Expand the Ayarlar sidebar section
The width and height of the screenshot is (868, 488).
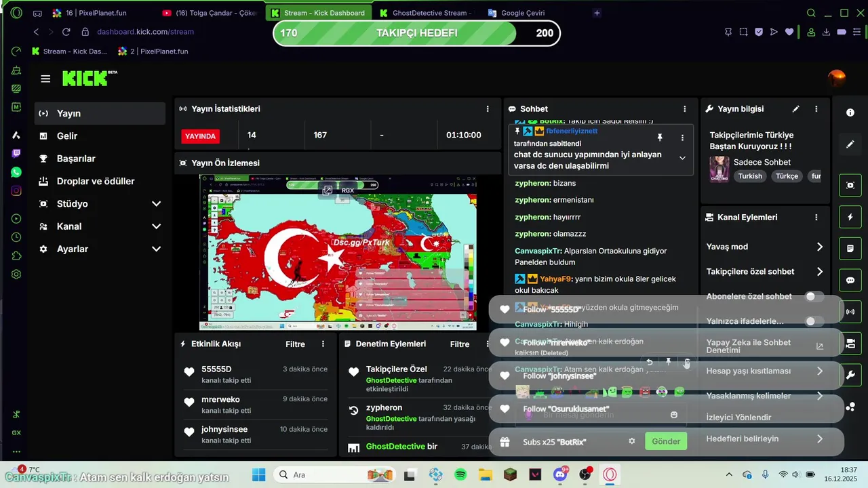[156, 249]
